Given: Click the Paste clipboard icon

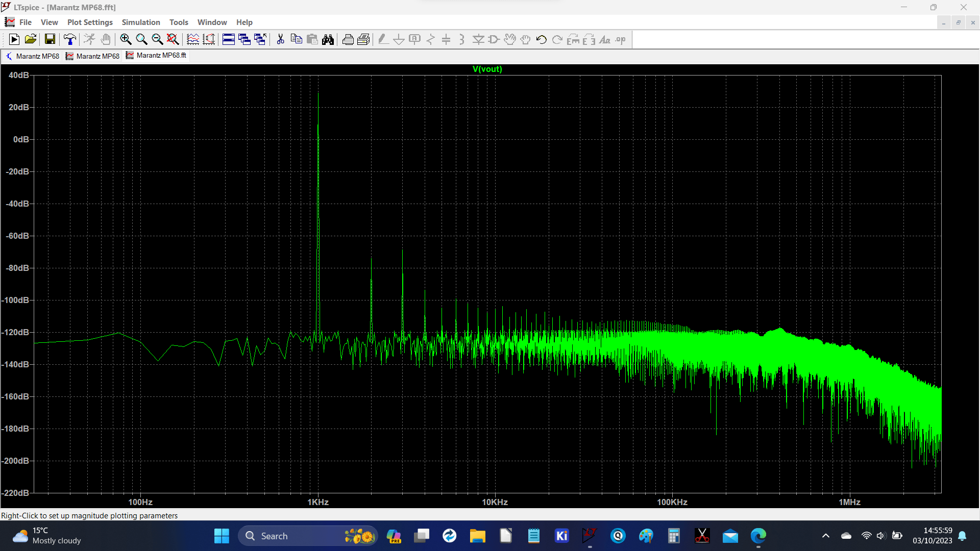Looking at the screenshot, I should 312,39.
